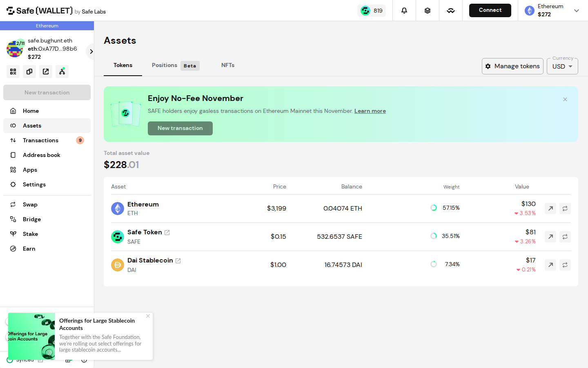Viewport: 588px width, 368px height.
Task: Swap Safe Token using its swap icon
Action: pos(565,237)
